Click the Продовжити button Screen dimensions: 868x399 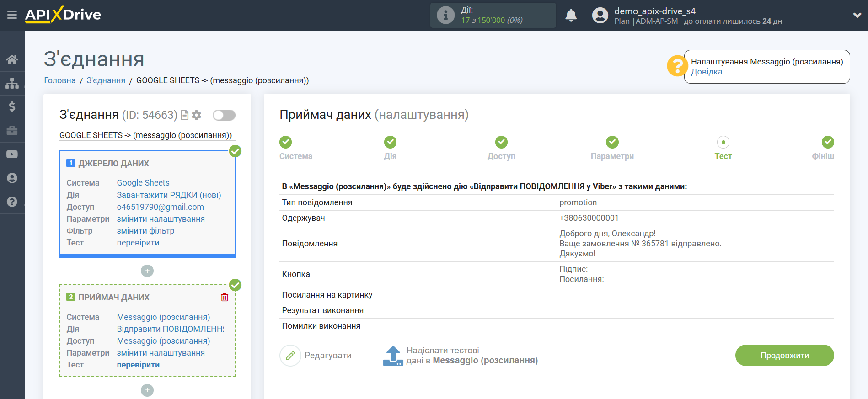(784, 356)
